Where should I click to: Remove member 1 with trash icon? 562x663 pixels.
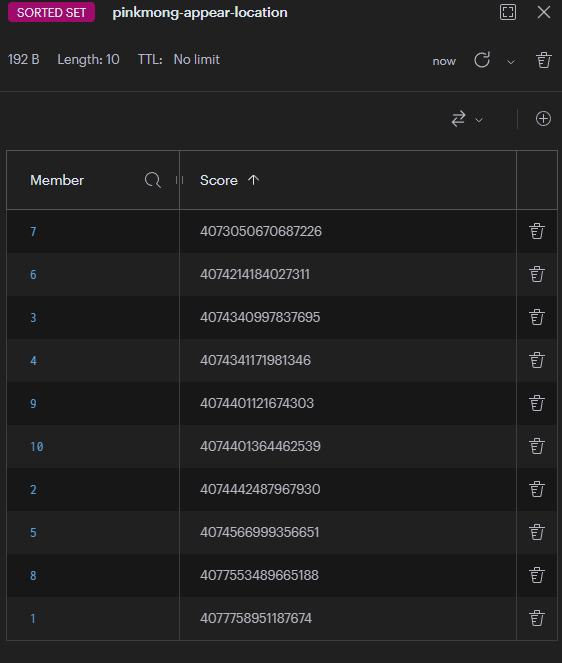click(537, 618)
